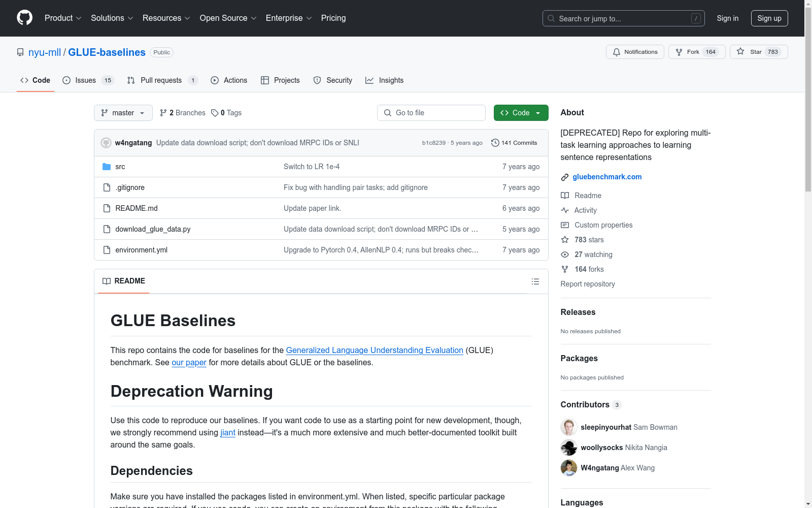Click the repository icon beside nyu-mll
Image resolution: width=812 pixels, height=508 pixels.
pyautogui.click(x=20, y=52)
